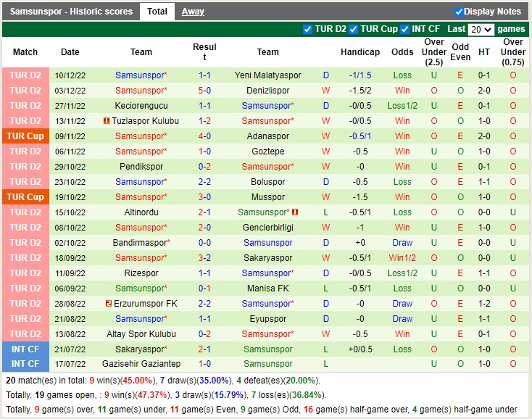Open the Yeni Malatyaspor team link
The image size is (532, 419).
(267, 75)
